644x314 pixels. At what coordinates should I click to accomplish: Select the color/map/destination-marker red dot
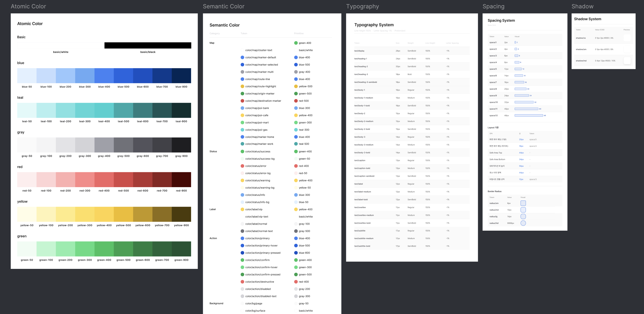click(x=242, y=101)
